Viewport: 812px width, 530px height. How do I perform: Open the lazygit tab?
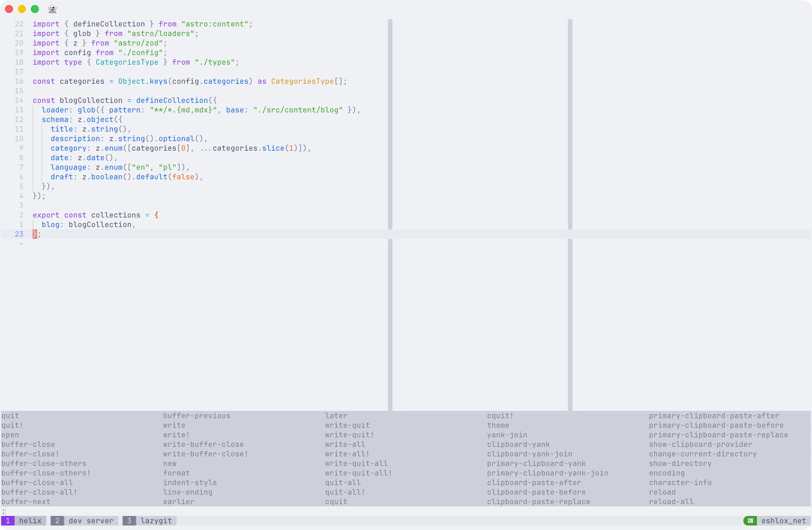[156, 520]
